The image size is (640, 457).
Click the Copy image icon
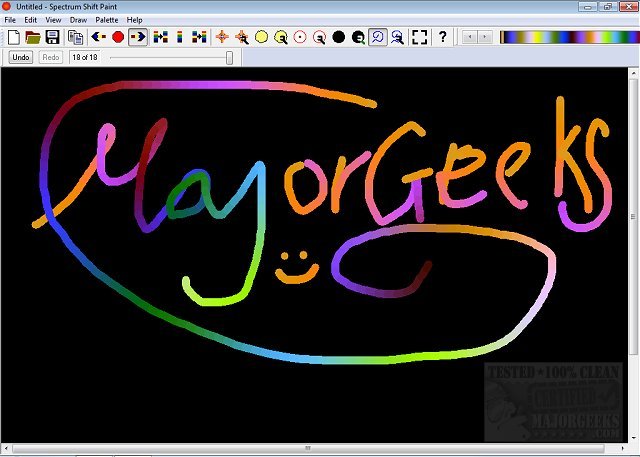coord(76,38)
